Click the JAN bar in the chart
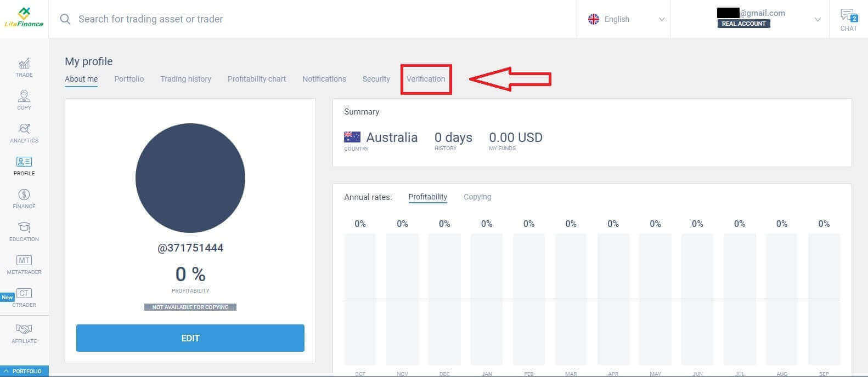 [487, 299]
